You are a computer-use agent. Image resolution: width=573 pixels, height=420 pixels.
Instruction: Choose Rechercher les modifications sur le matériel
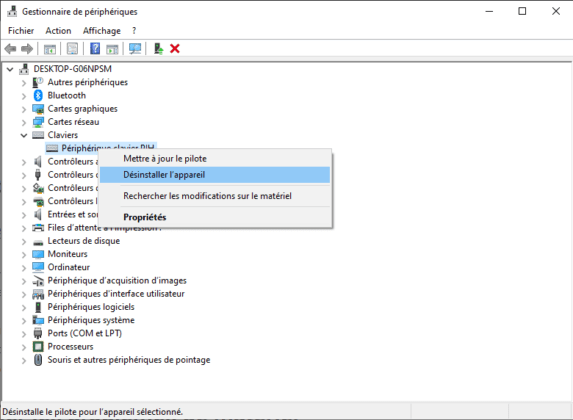pos(215,196)
